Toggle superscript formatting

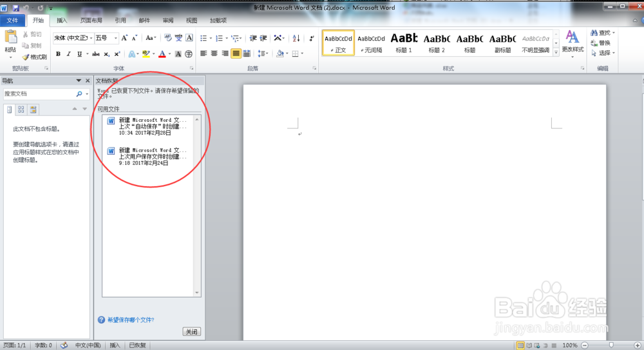(117, 54)
